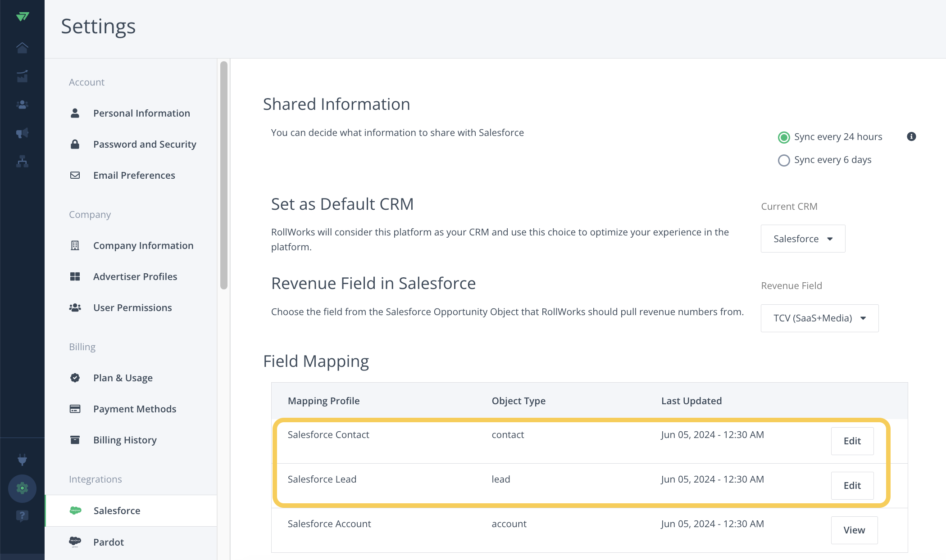946x560 pixels.
Task: Click the Object Type column header
Action: pos(518,401)
